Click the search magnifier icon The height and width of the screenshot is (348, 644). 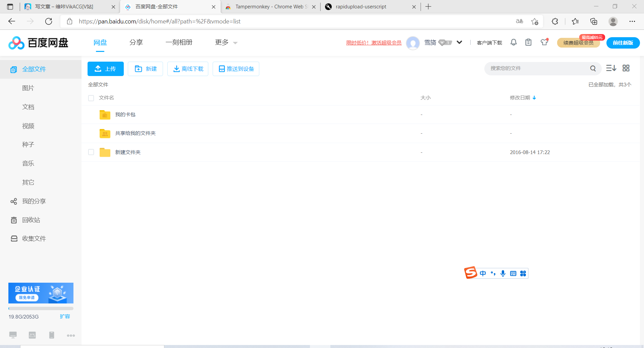(593, 68)
